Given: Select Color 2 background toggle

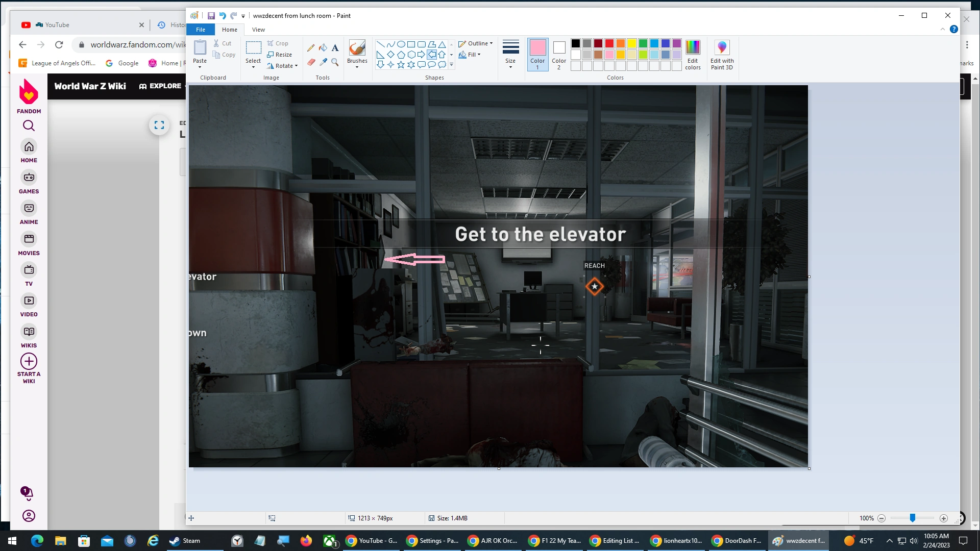Looking at the screenshot, I should point(559,55).
